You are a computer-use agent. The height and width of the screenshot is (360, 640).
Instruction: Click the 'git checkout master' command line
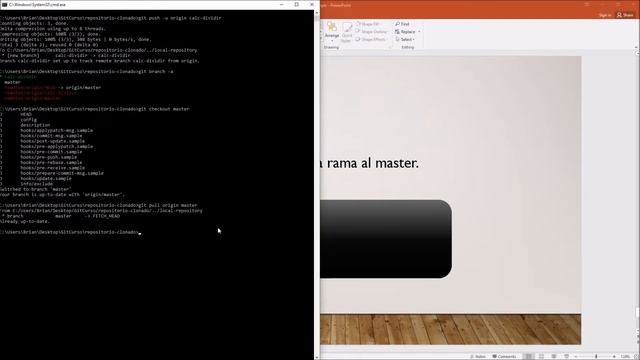click(x=95, y=109)
